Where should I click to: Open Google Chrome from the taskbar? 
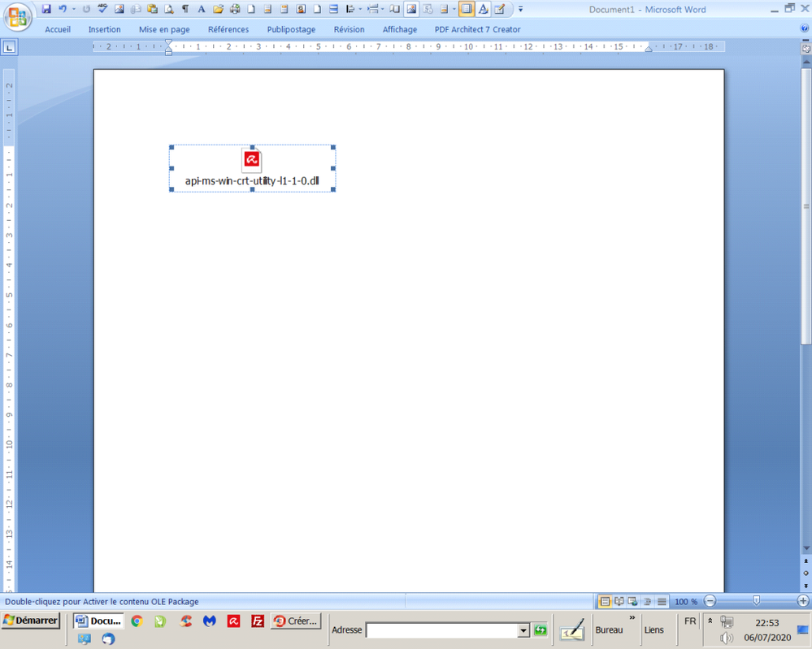point(137,621)
